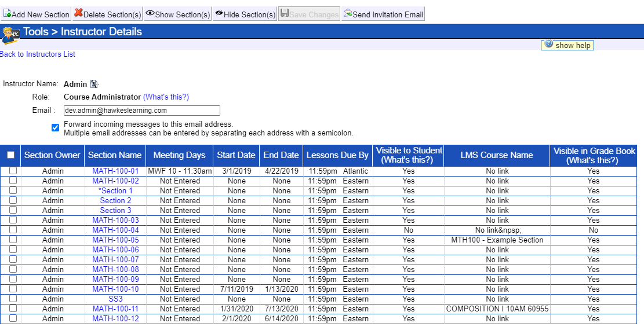
Task: Click the Instructor Details header logo icon
Action: pos(11,34)
